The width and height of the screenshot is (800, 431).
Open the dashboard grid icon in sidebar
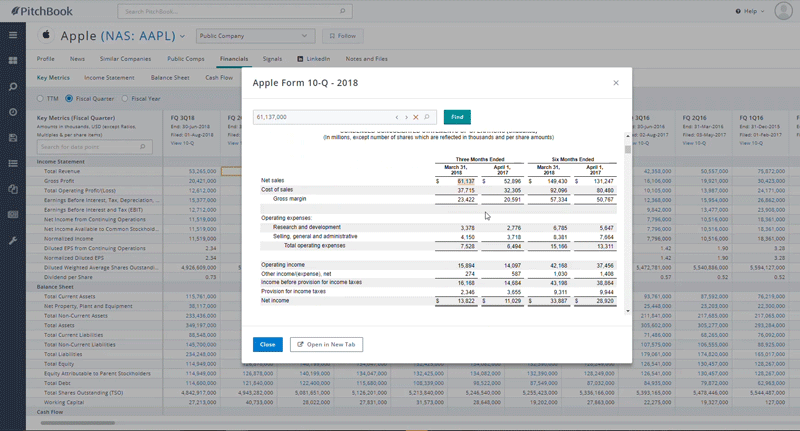click(x=13, y=61)
